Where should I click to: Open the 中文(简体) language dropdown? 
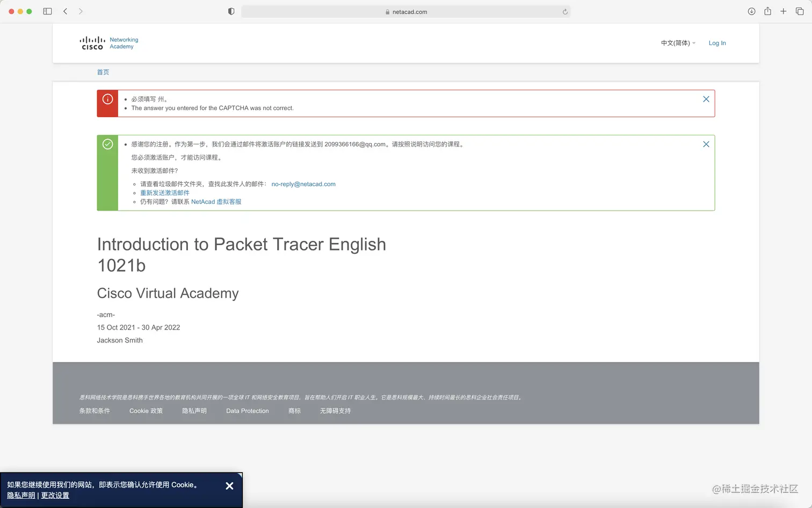pyautogui.click(x=678, y=43)
